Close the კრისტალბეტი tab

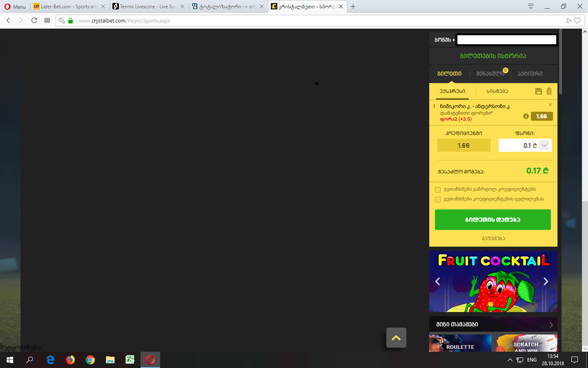coord(341,6)
